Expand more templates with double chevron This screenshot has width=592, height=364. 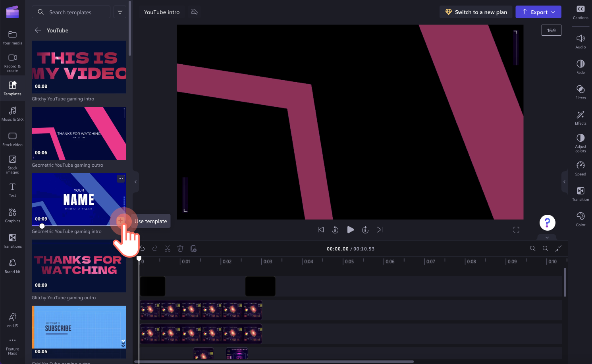point(123,344)
